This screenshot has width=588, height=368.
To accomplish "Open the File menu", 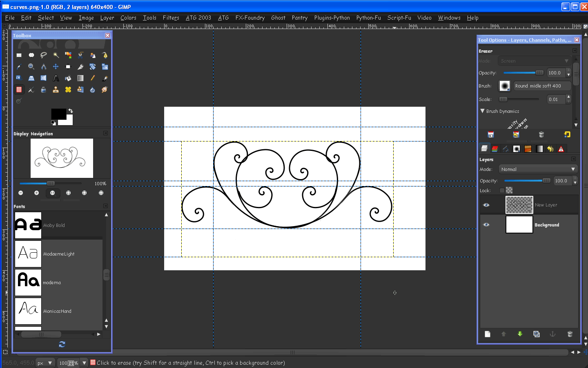I will [10, 18].
